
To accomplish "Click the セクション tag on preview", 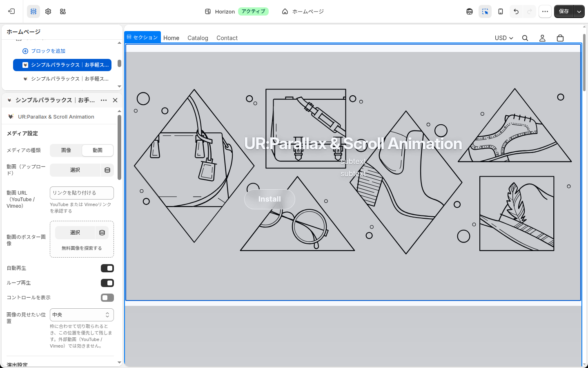I will pos(143,37).
